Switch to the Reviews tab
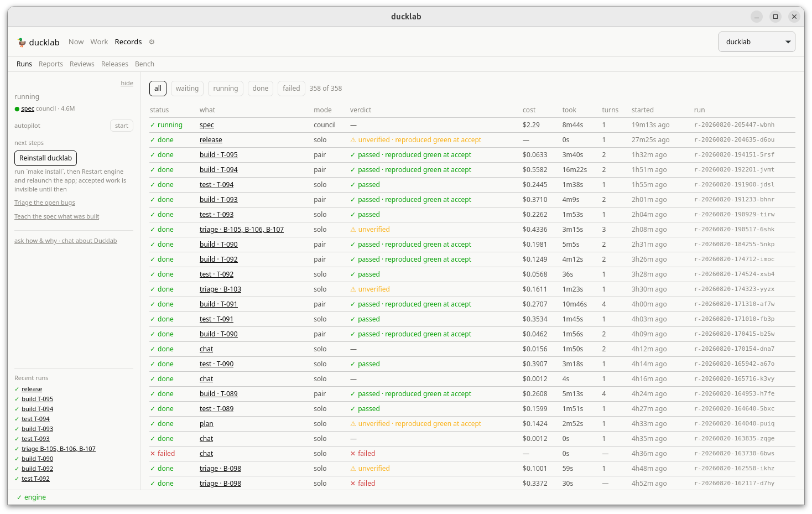Viewport: 812px width, 514px height. 82,64
